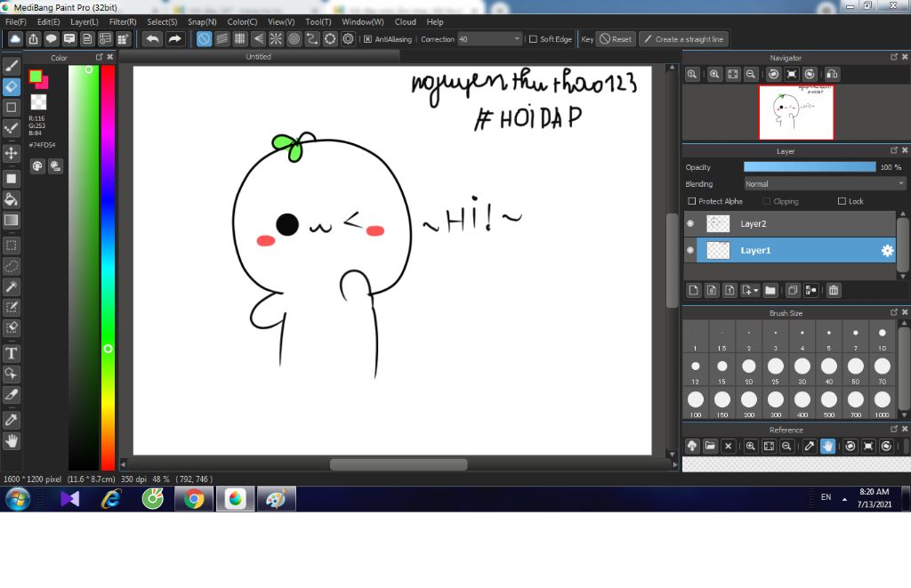Click canvas horizontal scrollbar

coord(399,464)
